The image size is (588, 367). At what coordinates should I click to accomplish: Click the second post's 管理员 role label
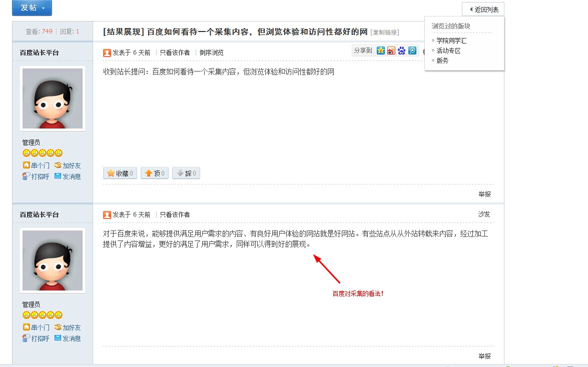(x=31, y=304)
